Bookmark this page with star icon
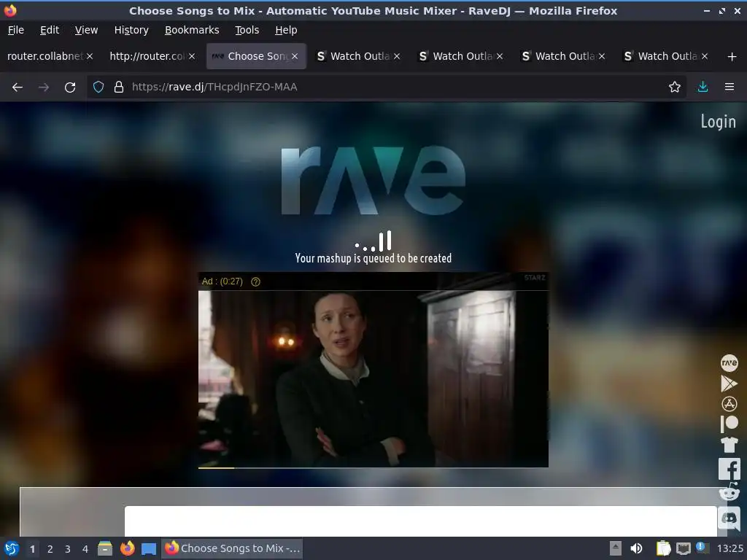Screen dimensions: 747x560 [x=675, y=87]
